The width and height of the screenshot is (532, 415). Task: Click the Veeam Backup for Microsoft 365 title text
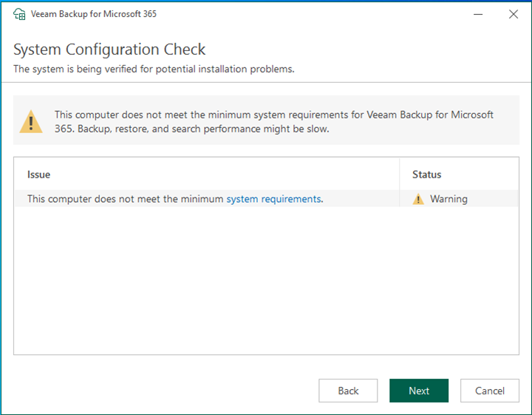pos(94,14)
